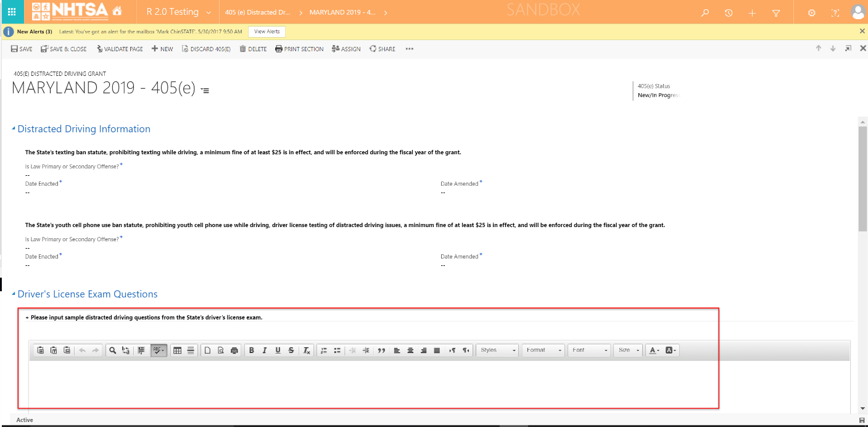This screenshot has height=427, width=868.
Task: Click the plus quick-create icon in header
Action: click(x=752, y=12)
